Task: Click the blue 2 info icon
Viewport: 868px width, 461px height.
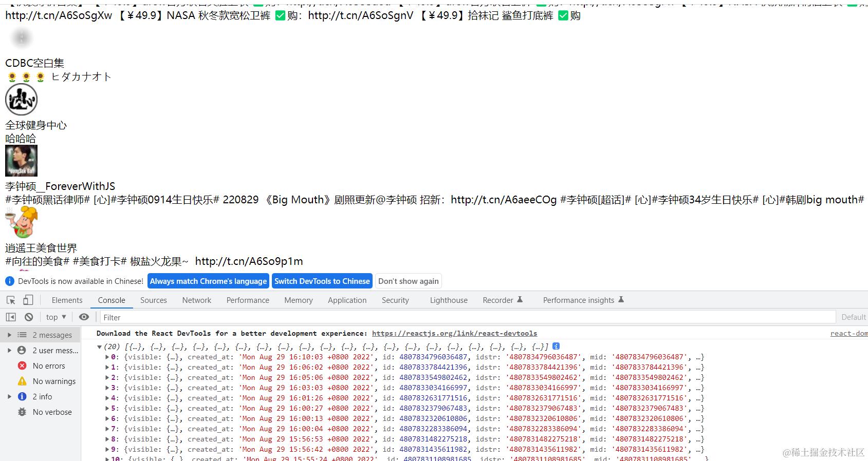Action: (x=22, y=397)
